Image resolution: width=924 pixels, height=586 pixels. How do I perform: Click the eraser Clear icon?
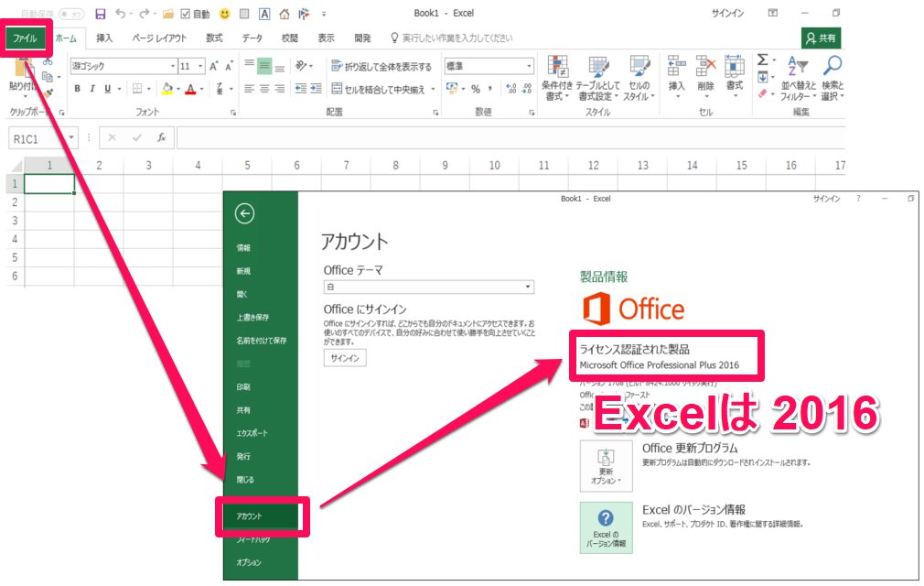pos(763,93)
